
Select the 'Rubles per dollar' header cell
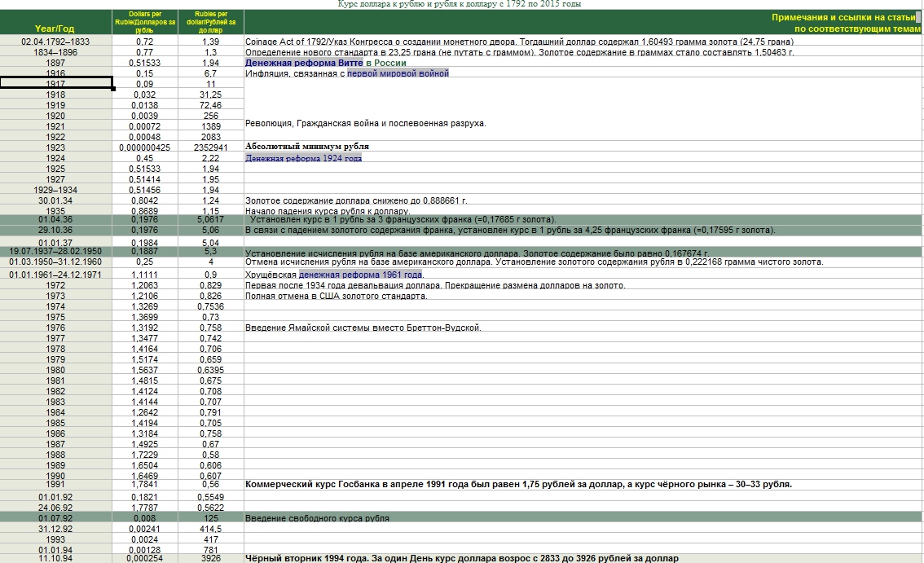pyautogui.click(x=209, y=22)
